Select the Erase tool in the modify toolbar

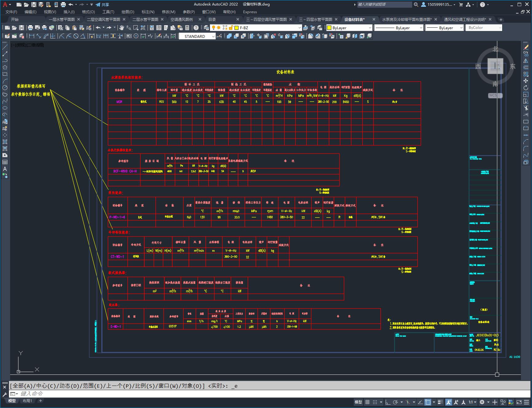pos(526,47)
